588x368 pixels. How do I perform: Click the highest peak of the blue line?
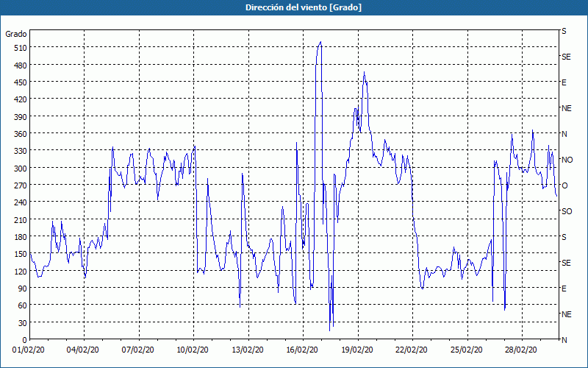[320, 42]
